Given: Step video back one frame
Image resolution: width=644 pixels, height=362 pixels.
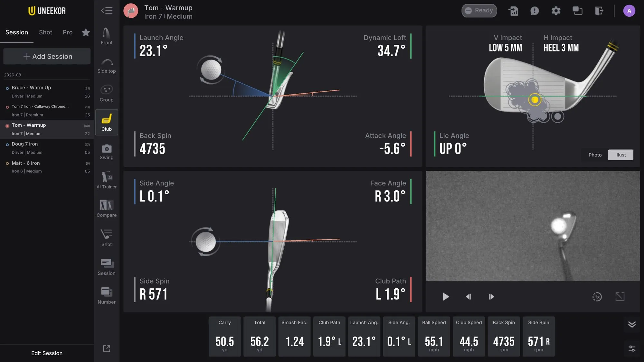Looking at the screenshot, I should tap(469, 297).
